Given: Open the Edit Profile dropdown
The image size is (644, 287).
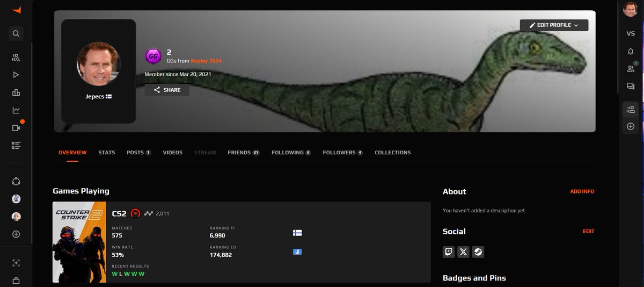Looking at the screenshot, I should pos(554,25).
